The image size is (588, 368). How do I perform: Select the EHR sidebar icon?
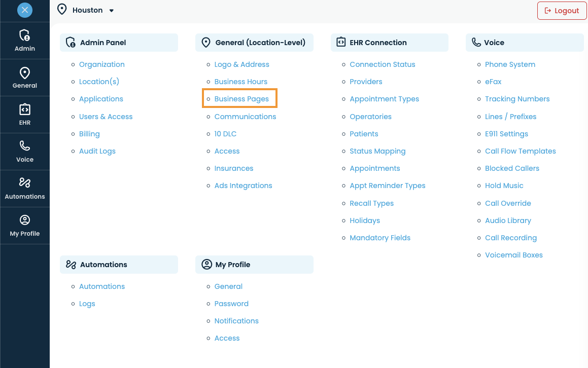[25, 109]
